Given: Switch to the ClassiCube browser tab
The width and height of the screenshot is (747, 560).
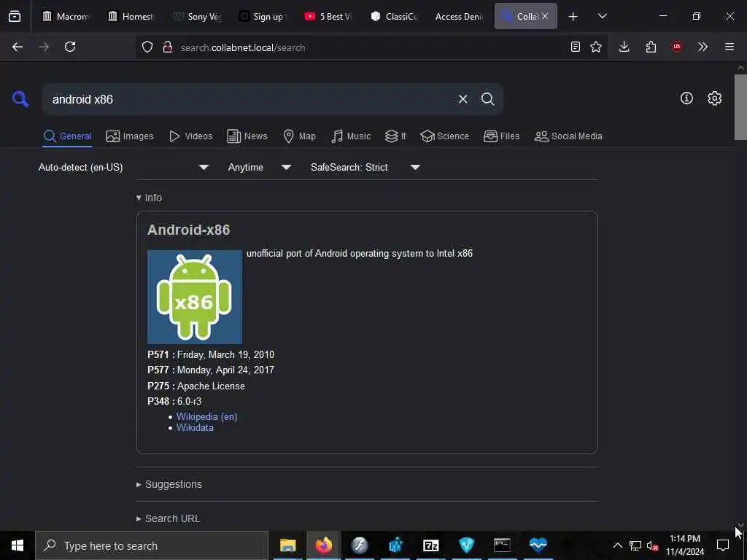Looking at the screenshot, I should 395,17.
